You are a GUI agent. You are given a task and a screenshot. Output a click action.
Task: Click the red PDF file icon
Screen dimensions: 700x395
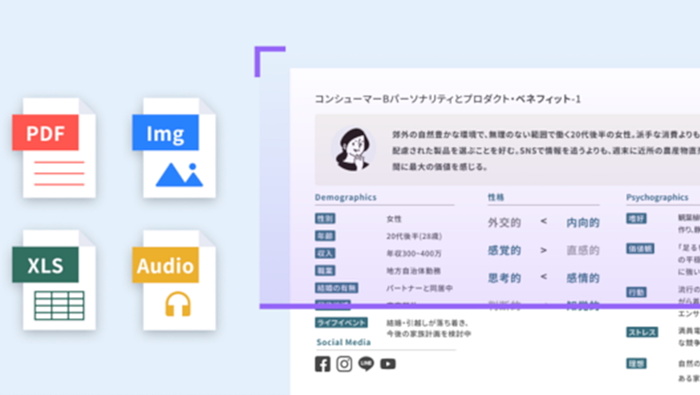click(x=54, y=148)
